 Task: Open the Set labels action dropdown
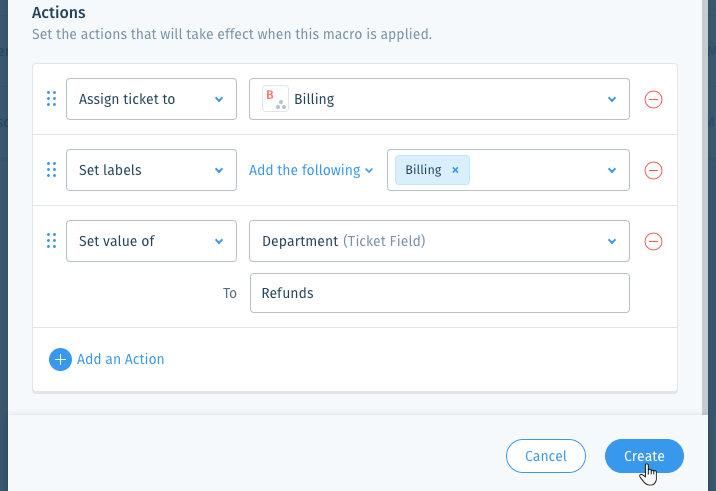pyautogui.click(x=151, y=170)
